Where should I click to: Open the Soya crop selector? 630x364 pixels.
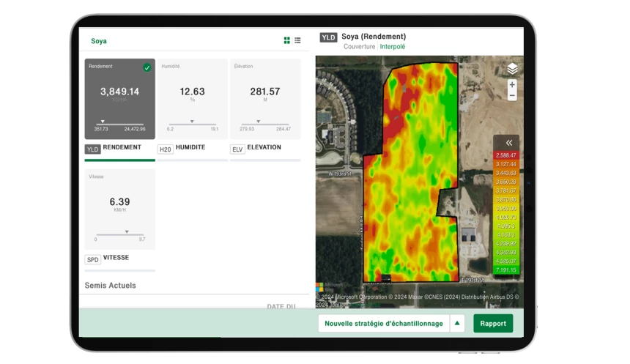99,41
